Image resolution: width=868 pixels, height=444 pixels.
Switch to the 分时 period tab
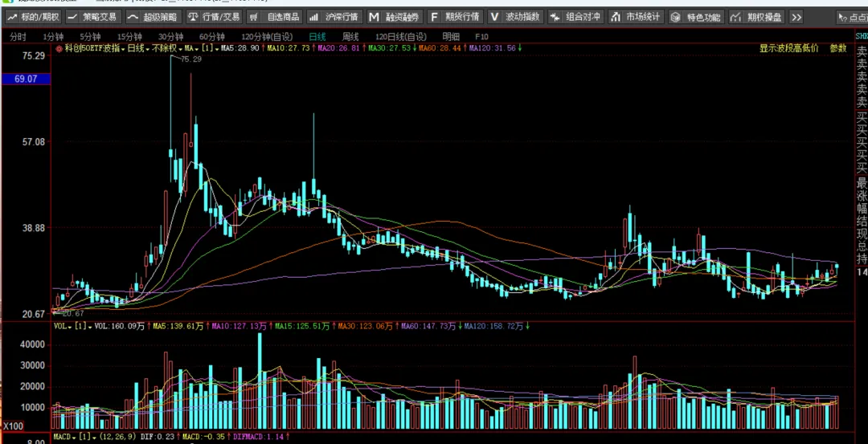(18, 37)
